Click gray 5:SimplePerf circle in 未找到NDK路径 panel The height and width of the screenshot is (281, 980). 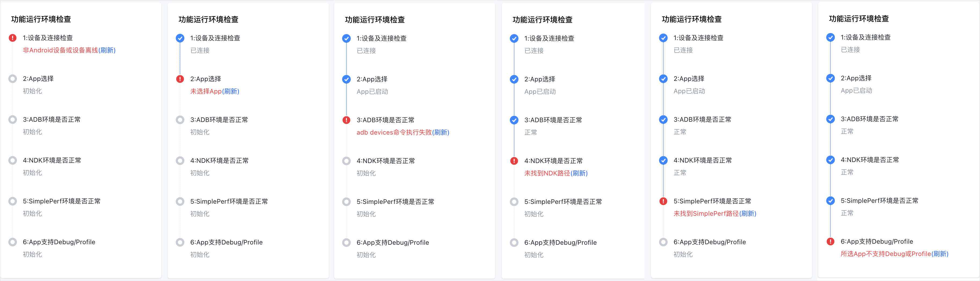(x=514, y=202)
